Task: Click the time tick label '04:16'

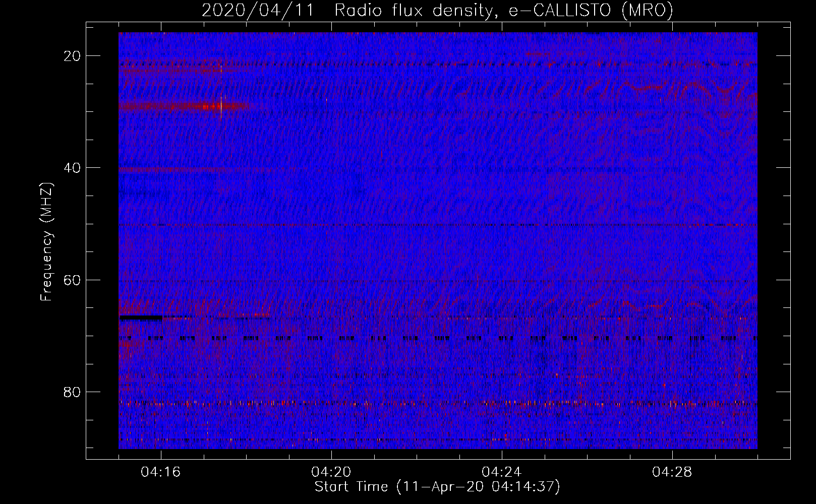Action: (161, 472)
